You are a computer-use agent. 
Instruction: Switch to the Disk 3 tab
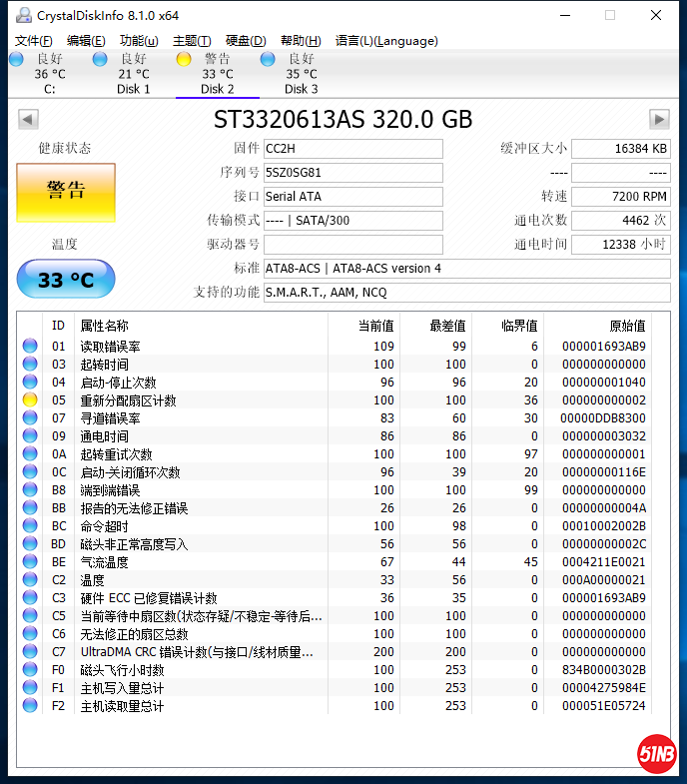(302, 75)
